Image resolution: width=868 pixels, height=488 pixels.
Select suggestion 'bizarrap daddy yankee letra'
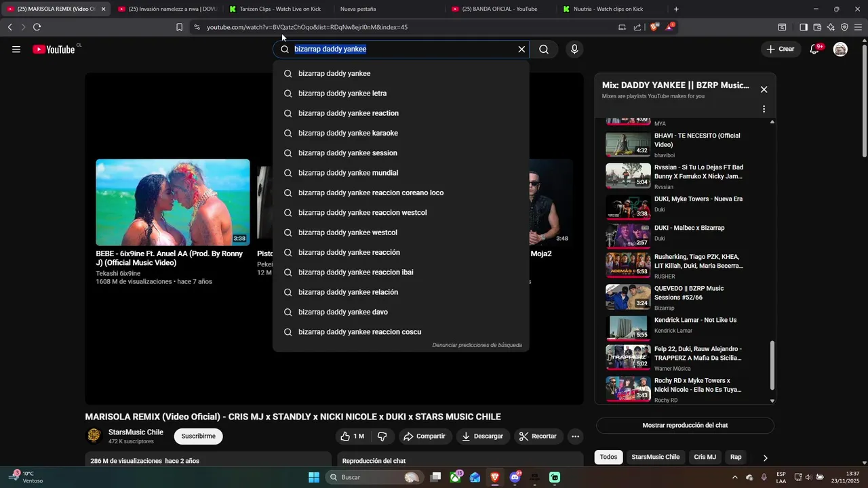click(x=401, y=94)
